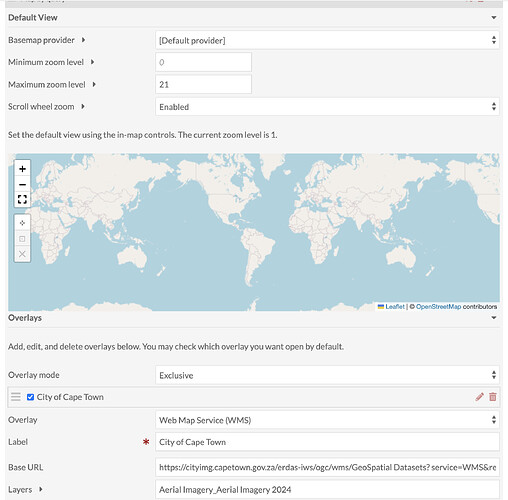This screenshot has height=500, width=508.
Task: Zoom out on the map
Action: coord(22,184)
